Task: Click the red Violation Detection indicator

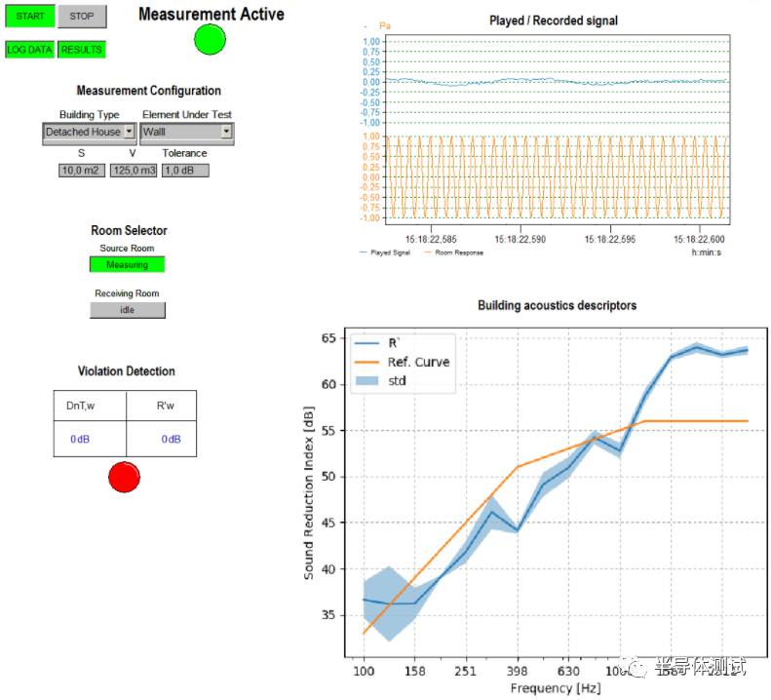Action: pyautogui.click(x=124, y=476)
